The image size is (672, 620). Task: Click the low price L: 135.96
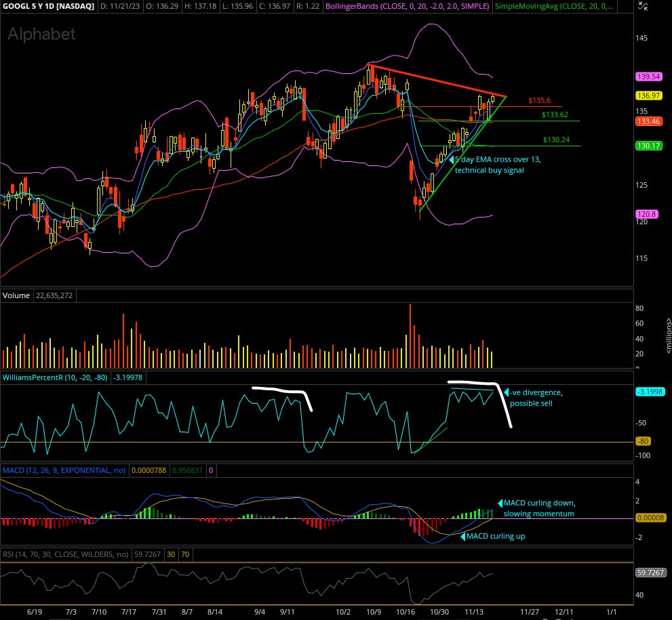(237, 6)
